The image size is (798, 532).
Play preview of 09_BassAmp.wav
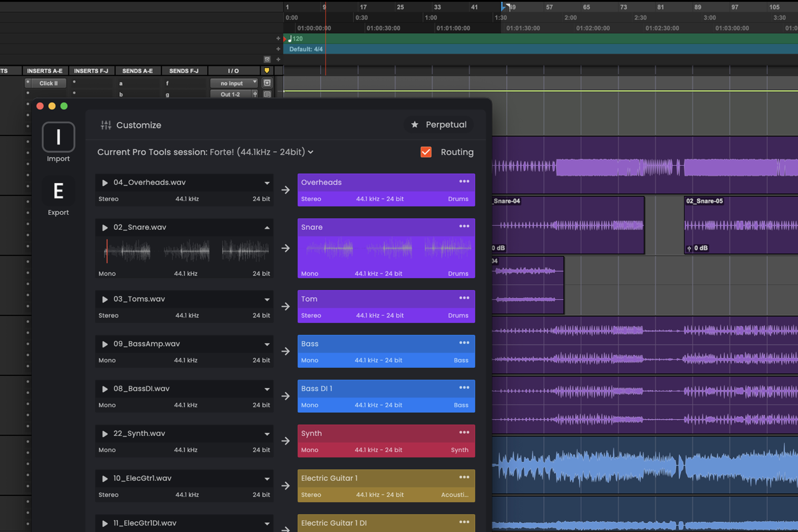[105, 344]
